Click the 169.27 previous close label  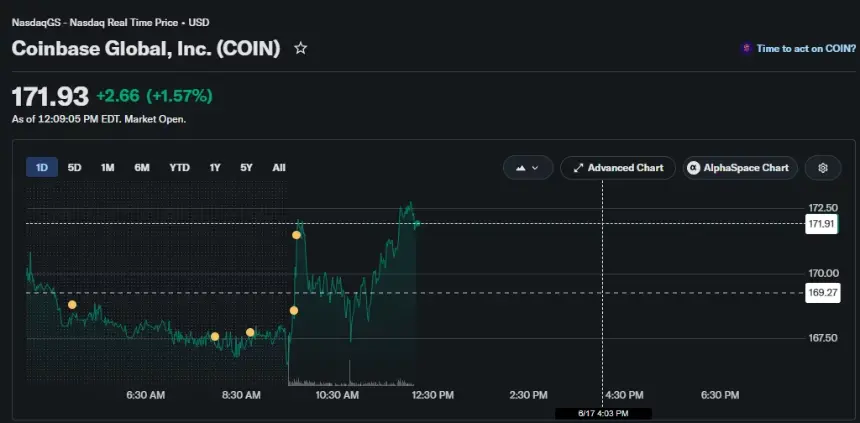pyautogui.click(x=822, y=292)
